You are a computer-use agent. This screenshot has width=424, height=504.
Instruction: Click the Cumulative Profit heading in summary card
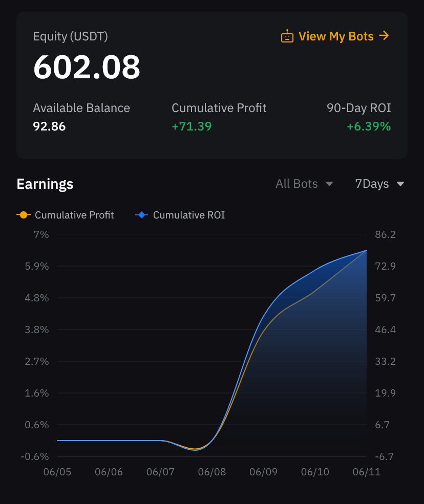tap(219, 108)
